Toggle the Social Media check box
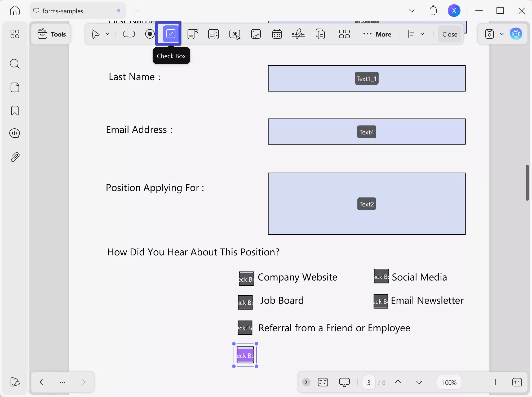The height and width of the screenshot is (397, 532). 381,276
